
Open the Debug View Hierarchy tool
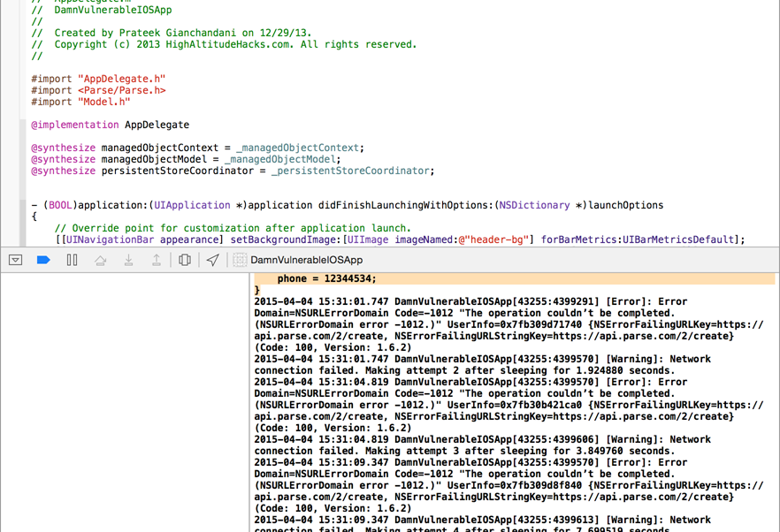(185, 260)
